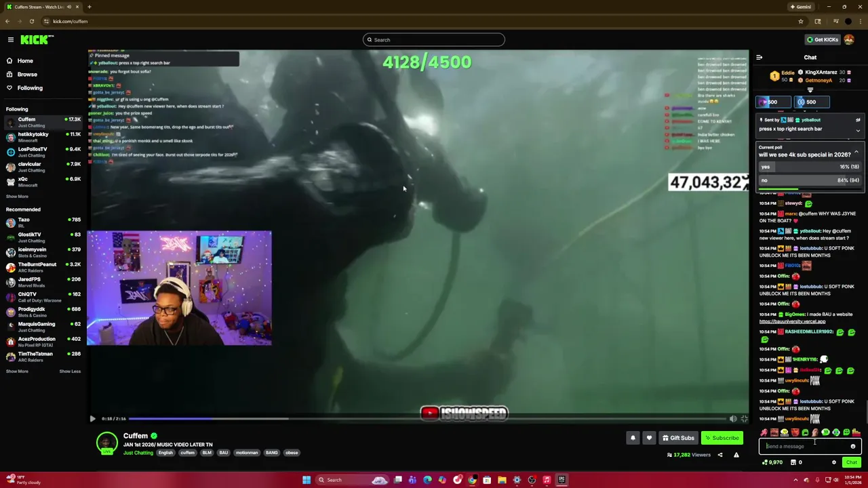Screen dimensions: 868x488
Task: Open the xQc channel in sidebar
Action: [42, 182]
